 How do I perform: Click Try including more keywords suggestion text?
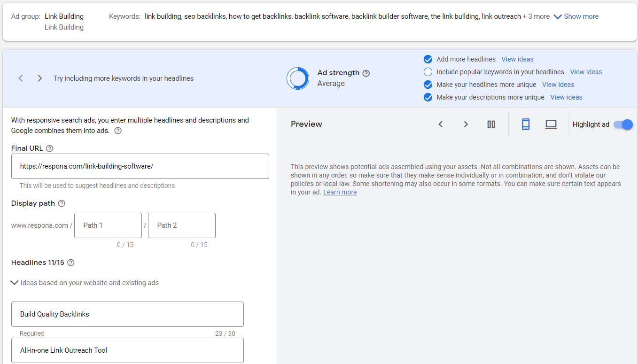click(124, 78)
